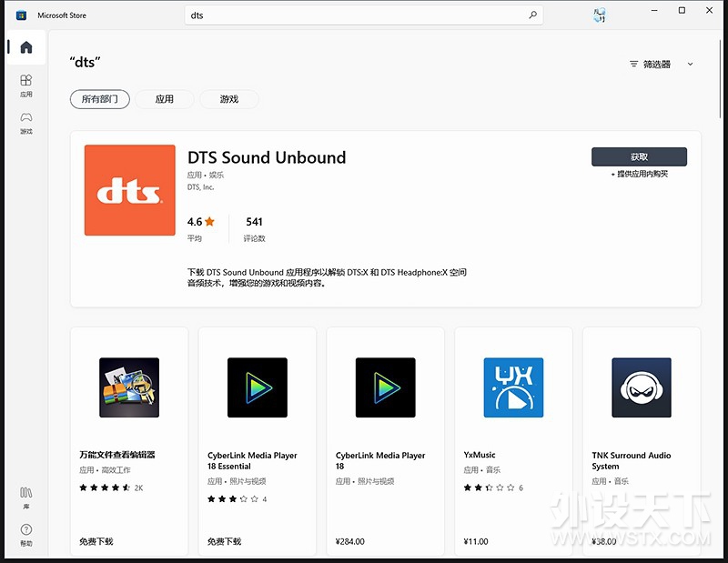
Task: Open CyberLink Media Player 18 Essential icon
Action: pyautogui.click(x=258, y=387)
